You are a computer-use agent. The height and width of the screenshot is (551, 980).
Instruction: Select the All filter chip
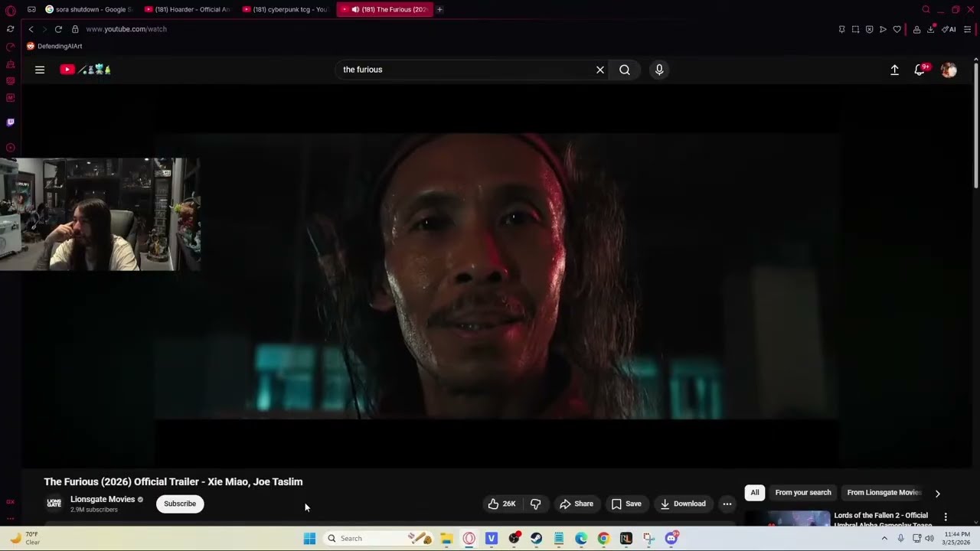click(755, 493)
